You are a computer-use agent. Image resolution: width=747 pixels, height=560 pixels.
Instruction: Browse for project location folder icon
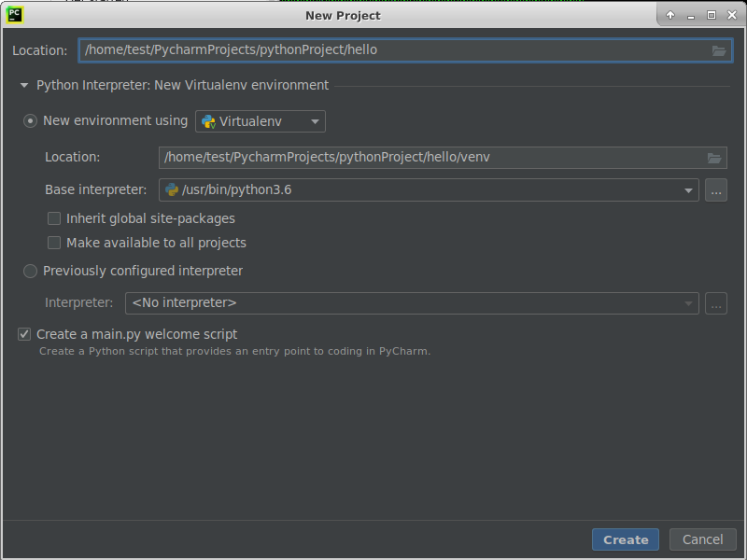tap(718, 50)
